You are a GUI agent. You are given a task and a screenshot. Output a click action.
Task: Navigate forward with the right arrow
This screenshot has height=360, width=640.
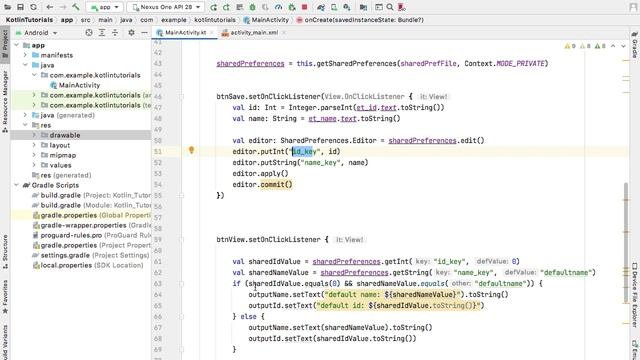coord(62,7)
